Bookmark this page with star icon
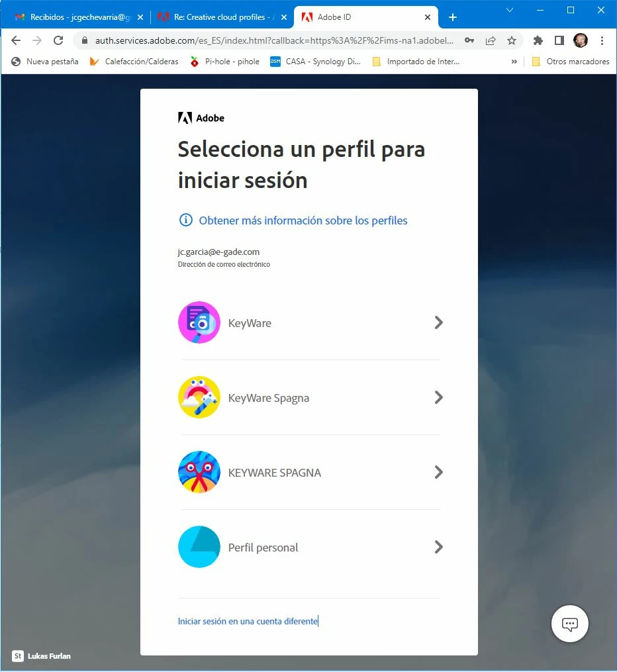617x672 pixels. click(512, 40)
